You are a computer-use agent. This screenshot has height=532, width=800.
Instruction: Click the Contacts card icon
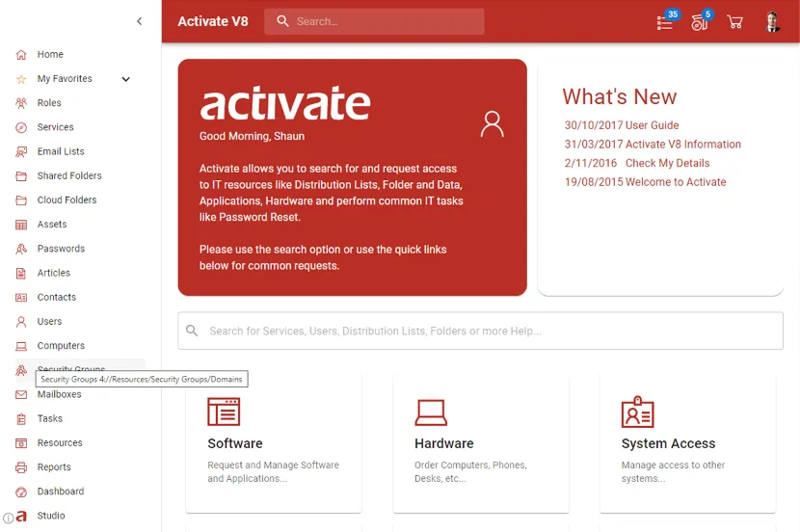[x=21, y=298]
